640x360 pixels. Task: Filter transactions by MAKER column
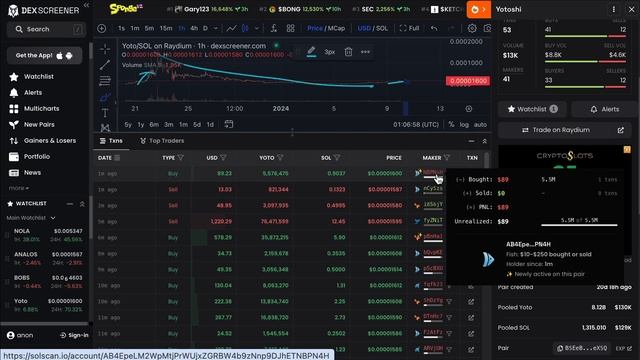[x=447, y=158]
